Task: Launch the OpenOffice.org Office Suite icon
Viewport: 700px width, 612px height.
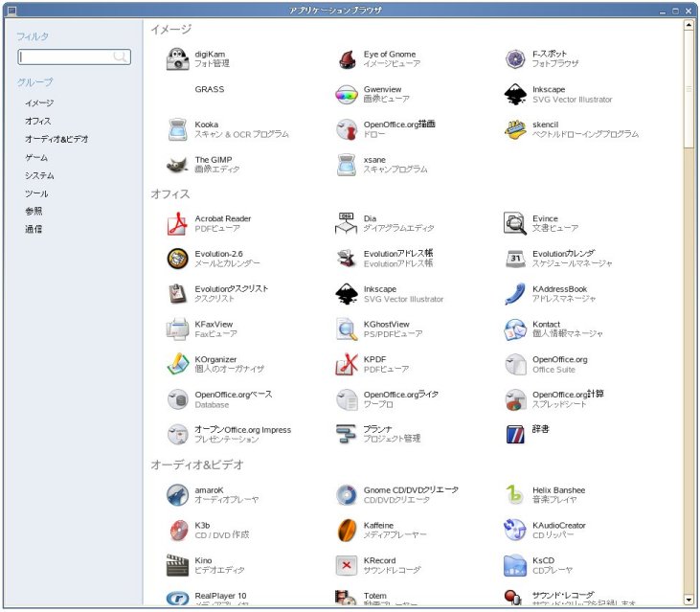Action: tap(515, 364)
